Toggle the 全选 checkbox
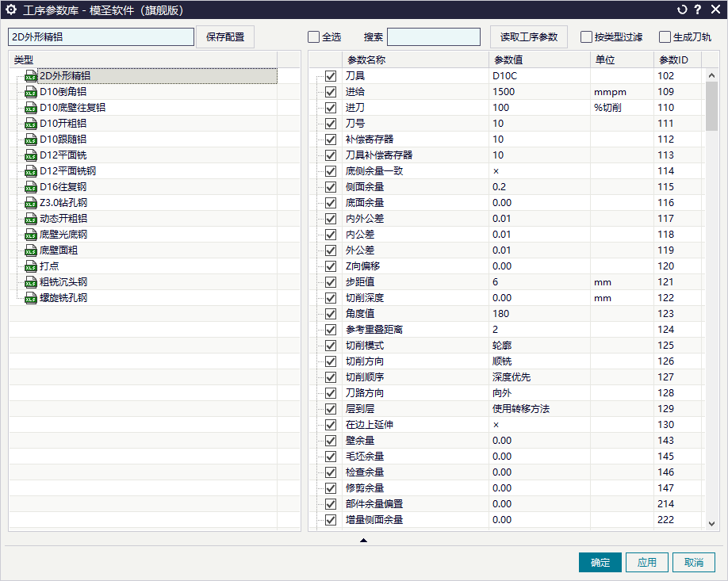 coord(314,37)
